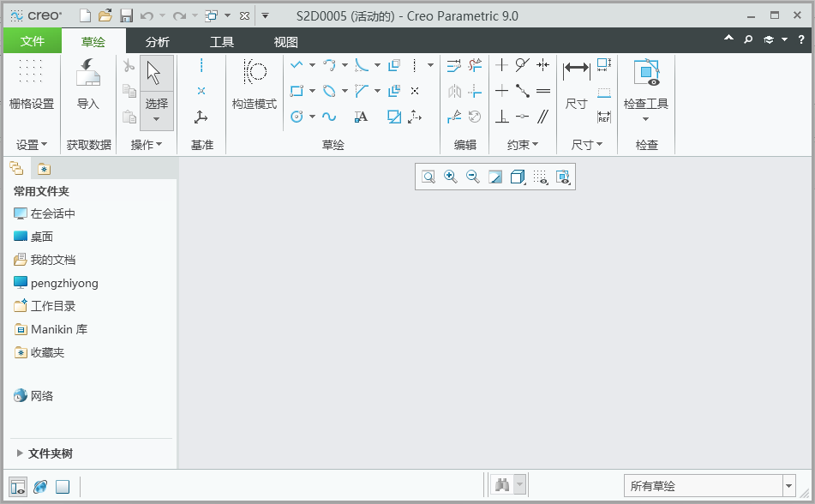The width and height of the screenshot is (815, 504).
Task: Open the Rectangle tool dropdown arrow
Action: pos(313,91)
